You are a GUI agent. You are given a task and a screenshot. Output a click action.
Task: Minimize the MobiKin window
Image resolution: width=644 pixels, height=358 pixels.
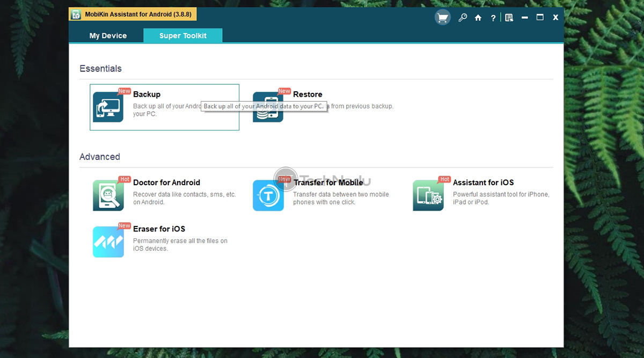point(524,18)
